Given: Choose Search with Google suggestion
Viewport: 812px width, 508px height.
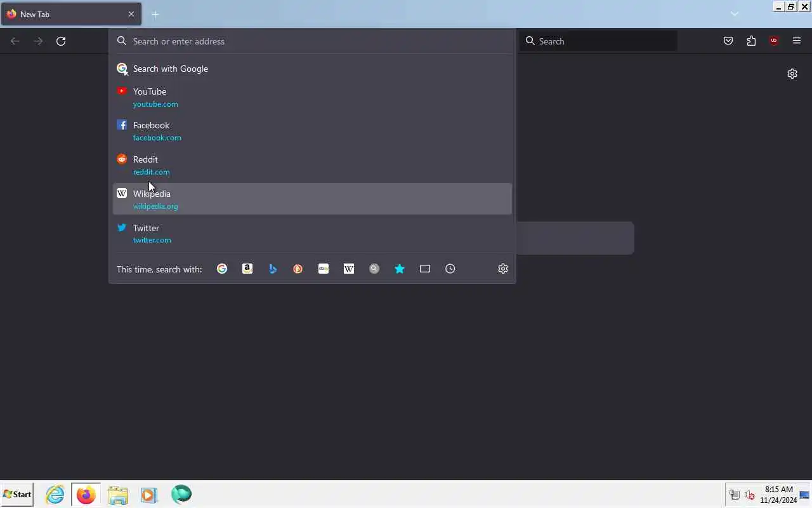Looking at the screenshot, I should coord(312,69).
